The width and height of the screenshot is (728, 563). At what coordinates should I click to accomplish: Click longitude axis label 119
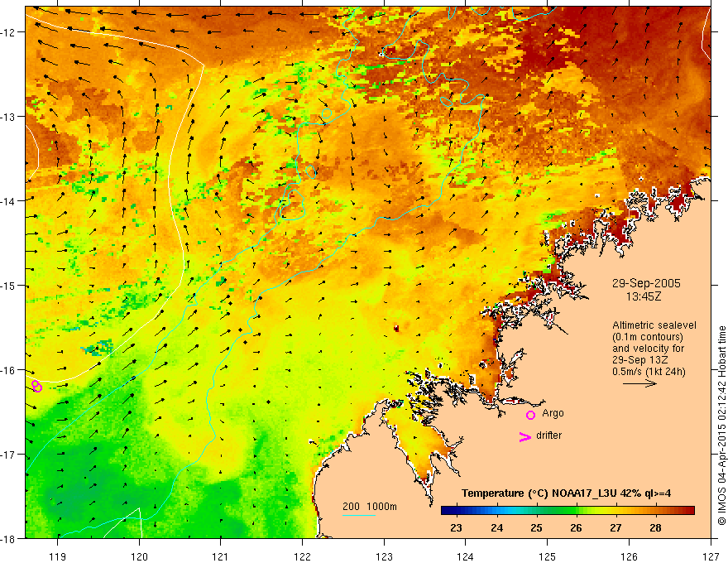point(58,556)
